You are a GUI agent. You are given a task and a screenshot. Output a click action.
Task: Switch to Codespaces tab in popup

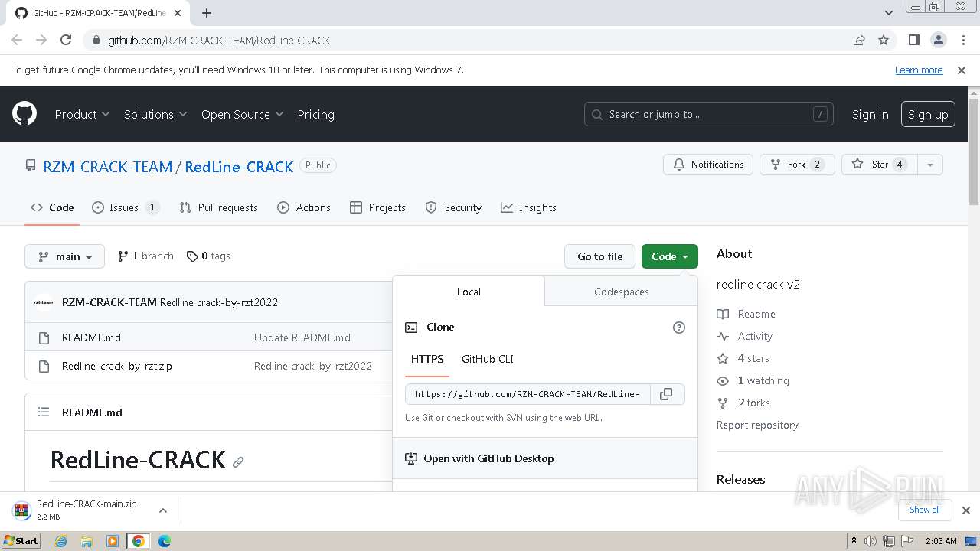[x=621, y=292]
